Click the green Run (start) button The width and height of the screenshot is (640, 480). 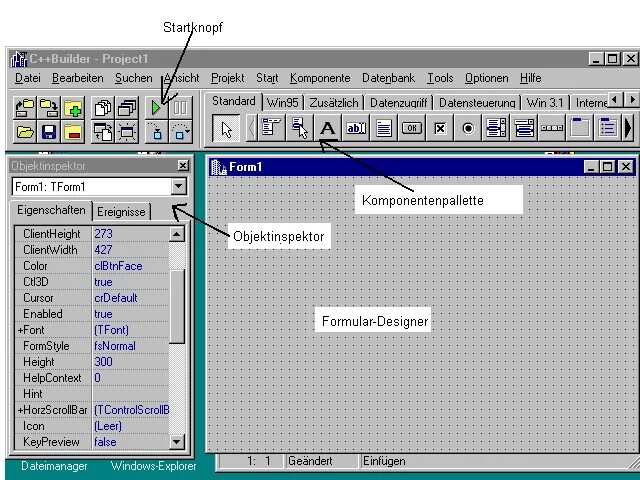coord(156,108)
